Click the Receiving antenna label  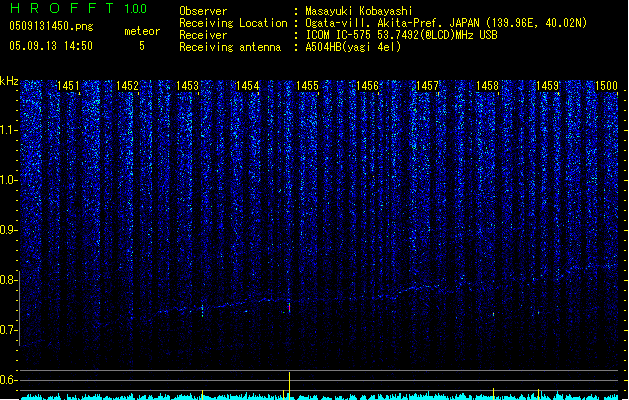click(230, 47)
